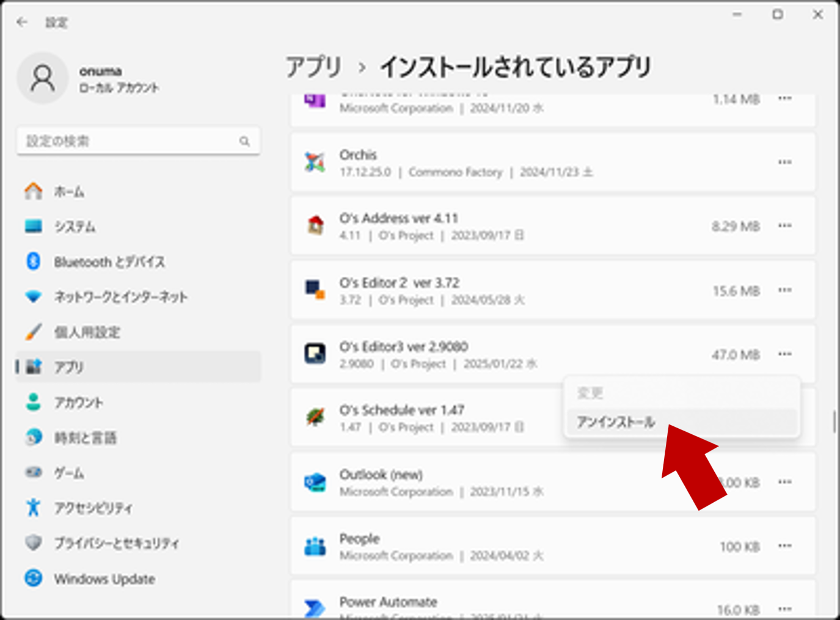Open Time and language settings

coord(139,437)
